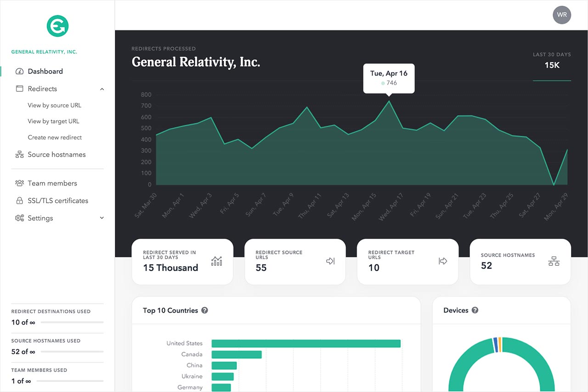
Task: Click the Source hostnames network icon
Action: point(19,154)
